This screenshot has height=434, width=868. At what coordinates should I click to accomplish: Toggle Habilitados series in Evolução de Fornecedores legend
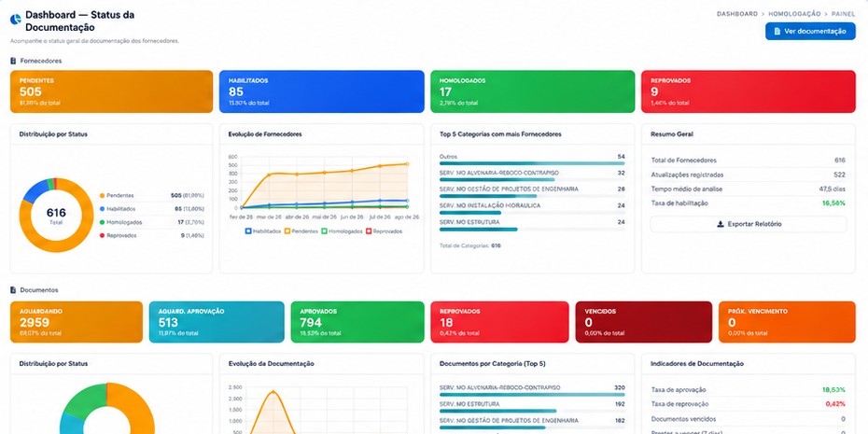point(263,231)
